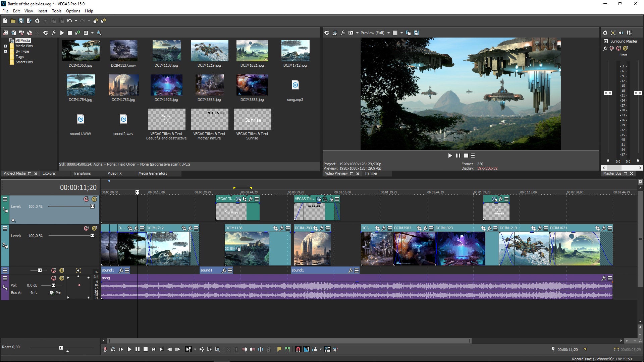
Task: Toggle the mute button on song audio track
Action: point(53,278)
